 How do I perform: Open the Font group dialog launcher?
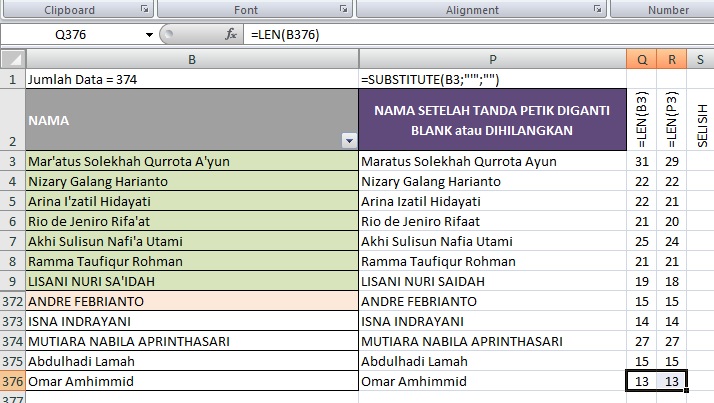345,9
